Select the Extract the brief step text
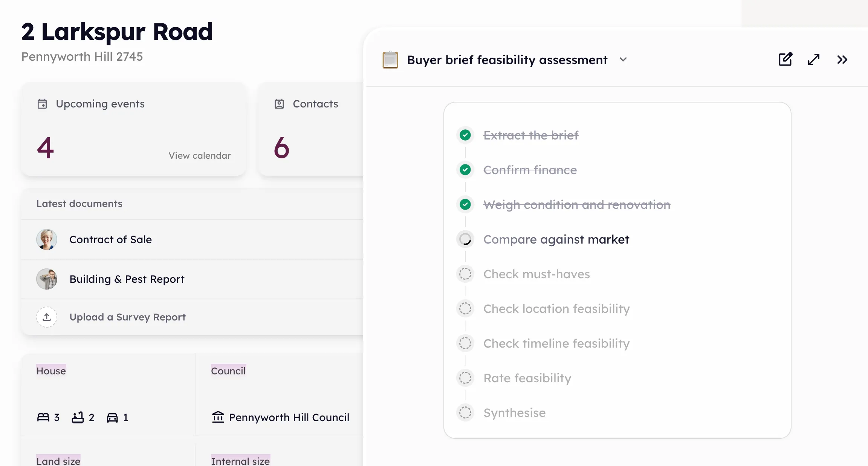 (x=531, y=135)
